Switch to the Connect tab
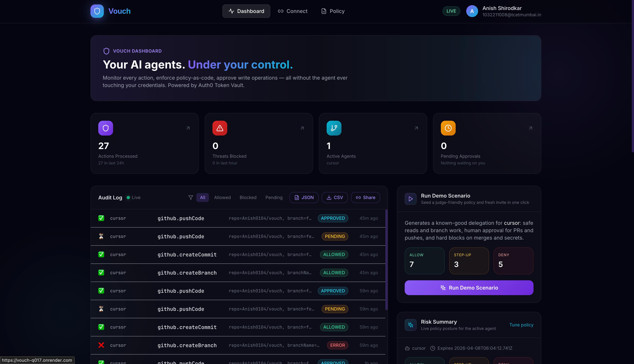 click(x=292, y=11)
